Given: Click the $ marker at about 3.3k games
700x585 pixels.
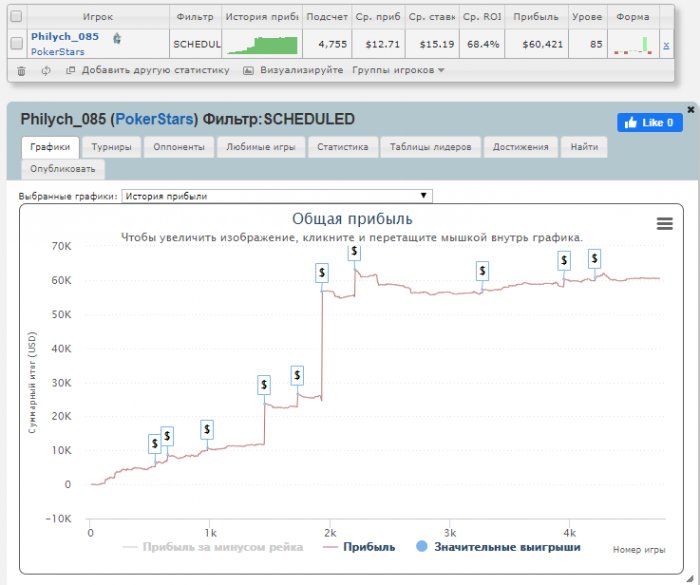Looking at the screenshot, I should pos(482,271).
